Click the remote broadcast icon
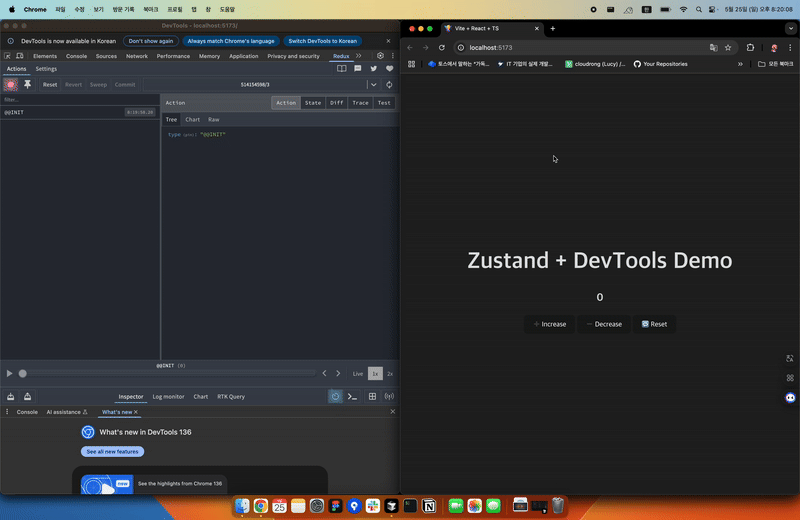This screenshot has width=800, height=520. pyautogui.click(x=389, y=397)
